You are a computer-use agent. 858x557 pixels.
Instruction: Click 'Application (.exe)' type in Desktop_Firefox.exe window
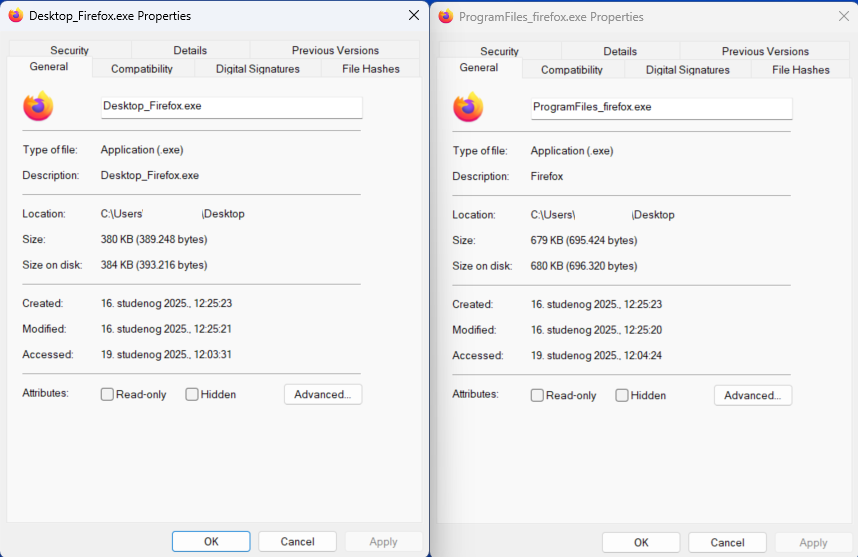(142, 150)
